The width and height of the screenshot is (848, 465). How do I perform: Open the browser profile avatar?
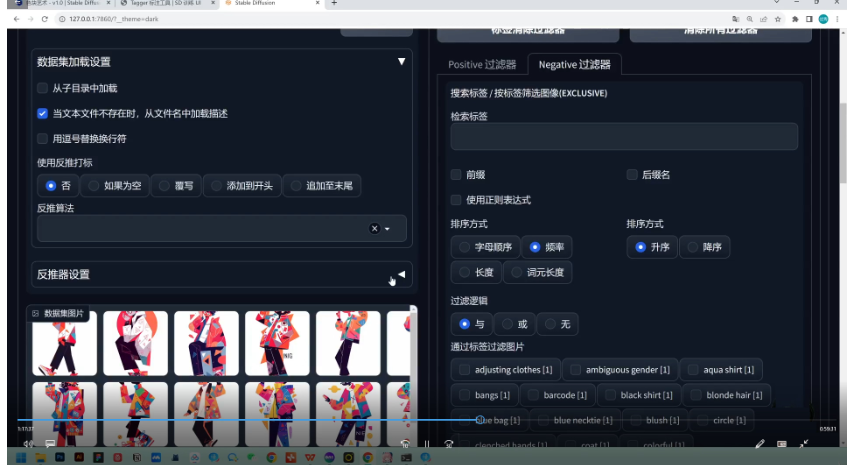point(823,19)
